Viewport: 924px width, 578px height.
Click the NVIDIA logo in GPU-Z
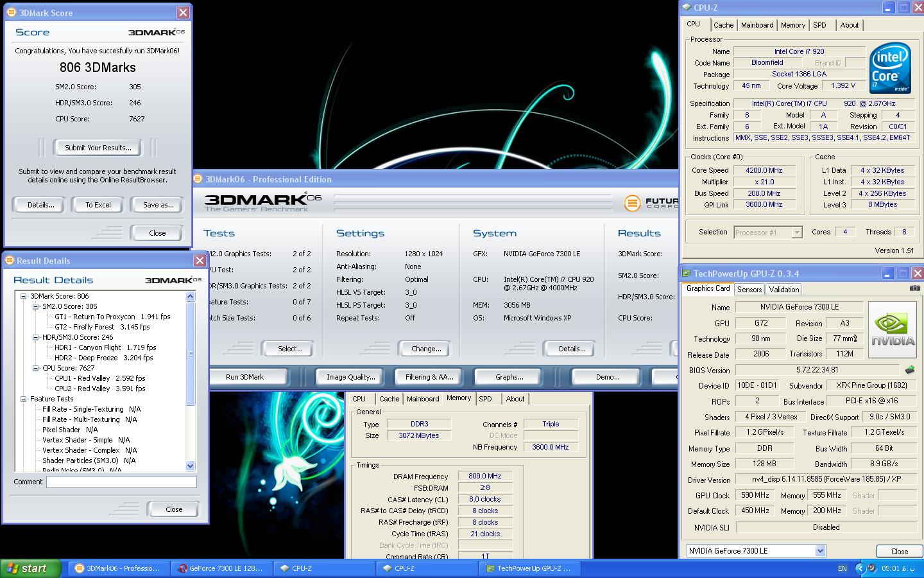[893, 329]
